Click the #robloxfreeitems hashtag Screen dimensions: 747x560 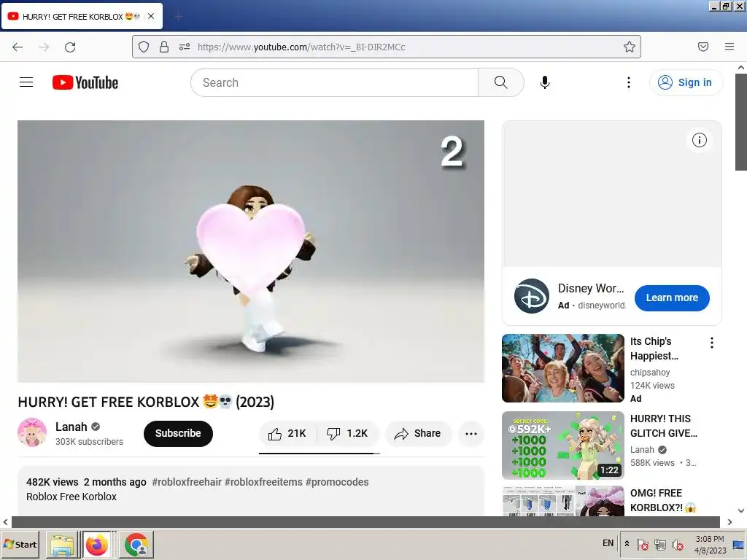tap(263, 482)
